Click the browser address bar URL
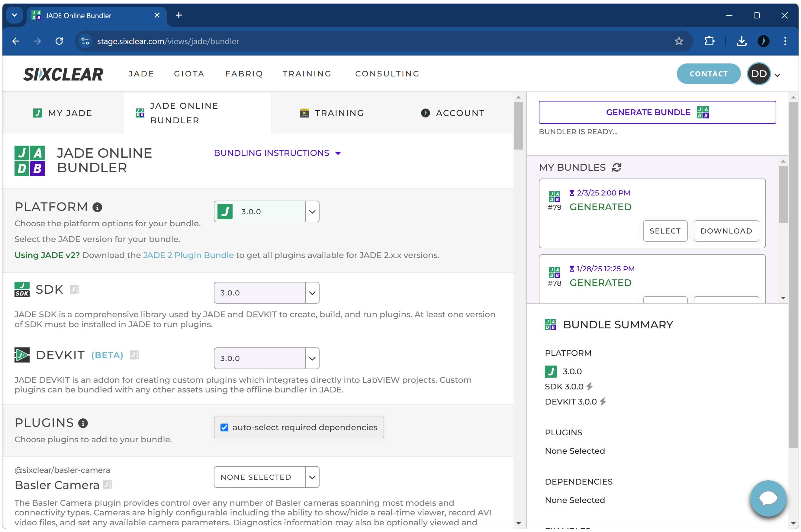This screenshot has height=532, width=801. tap(168, 41)
